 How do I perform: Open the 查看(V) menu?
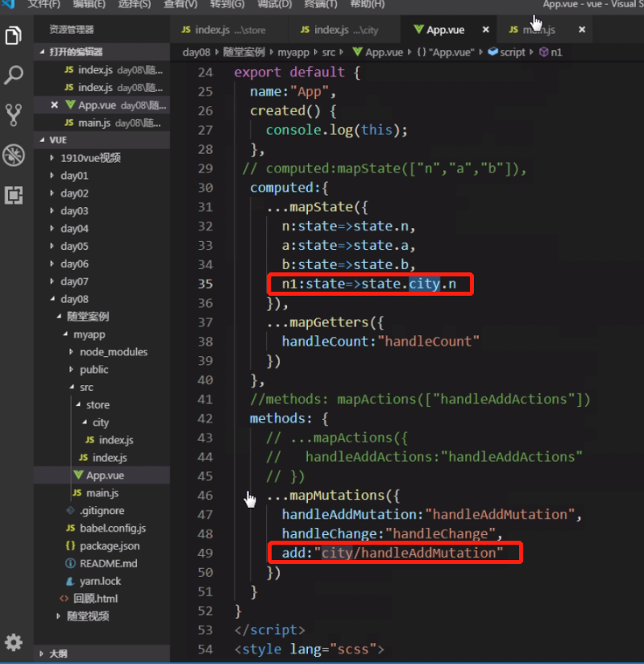(181, 4)
